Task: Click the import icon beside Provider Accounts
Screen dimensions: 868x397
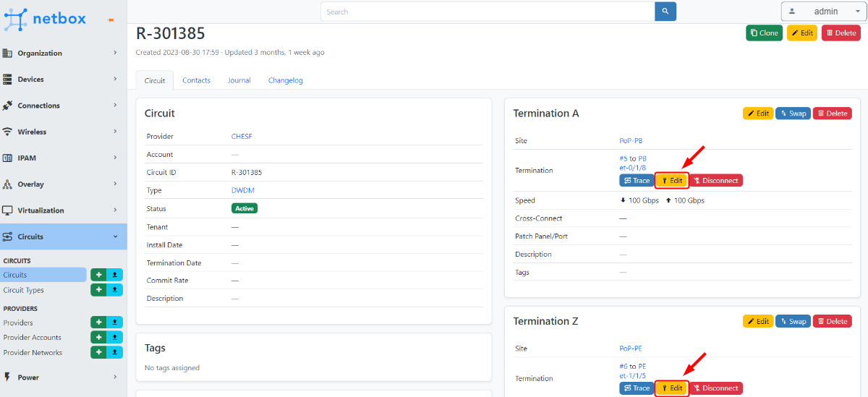Action: [115, 338]
